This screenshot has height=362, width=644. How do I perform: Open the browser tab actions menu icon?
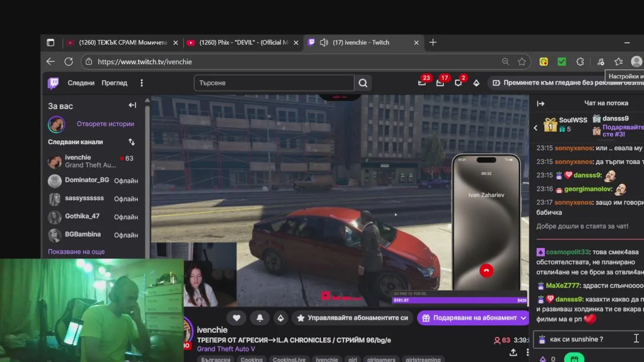[50, 43]
